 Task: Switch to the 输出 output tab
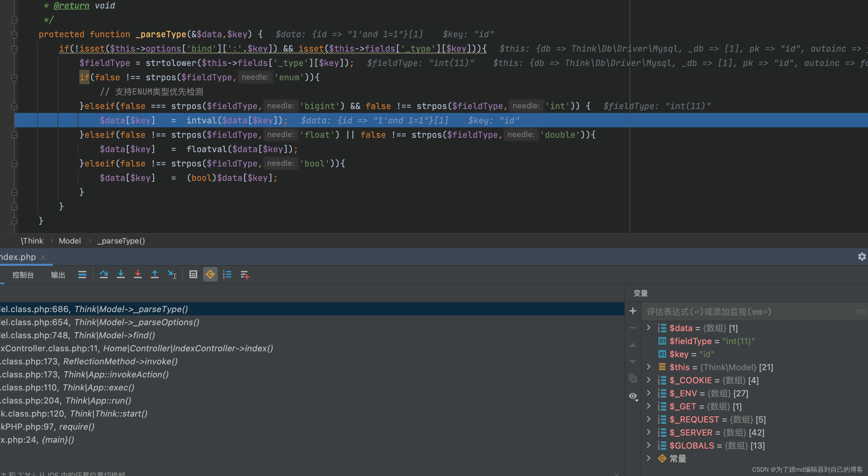(x=57, y=275)
